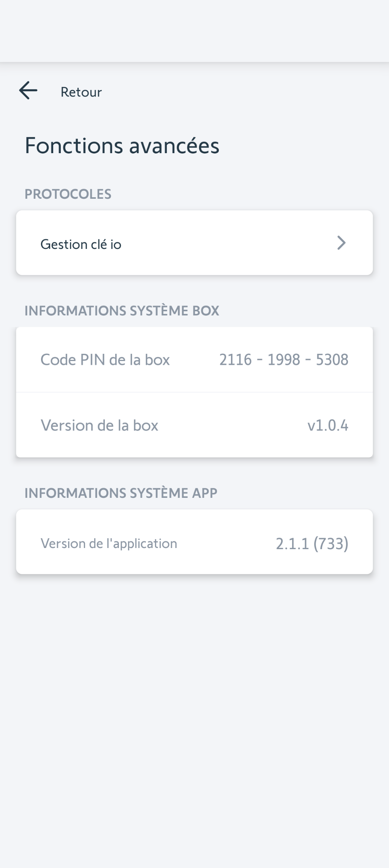Expand Gestion clé io chevron
Viewport: 389px width, 868px height.
click(x=341, y=243)
